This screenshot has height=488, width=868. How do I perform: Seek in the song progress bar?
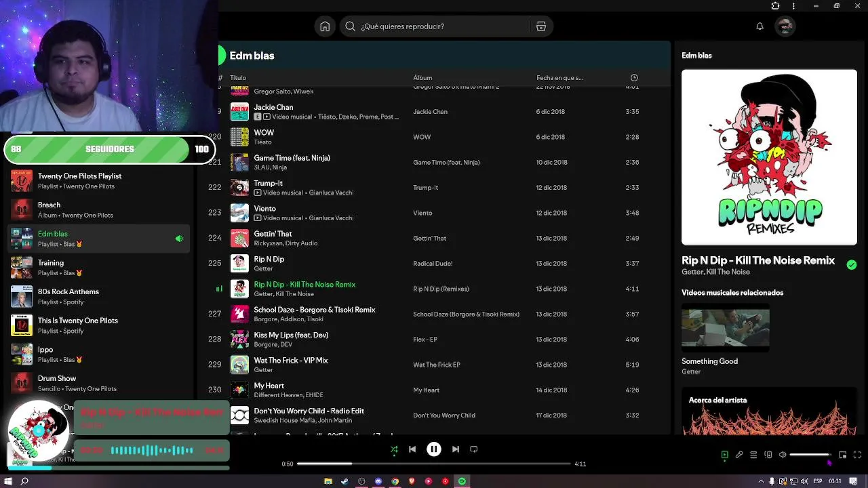434,464
